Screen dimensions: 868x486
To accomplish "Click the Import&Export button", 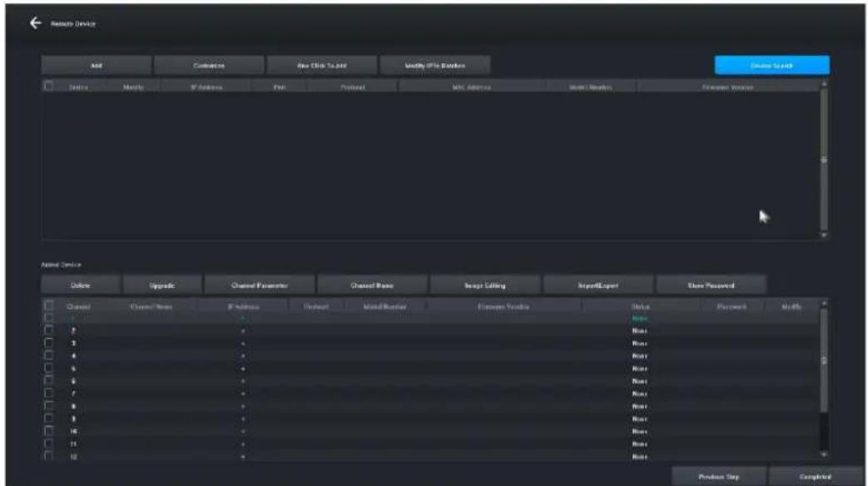I will (x=598, y=285).
